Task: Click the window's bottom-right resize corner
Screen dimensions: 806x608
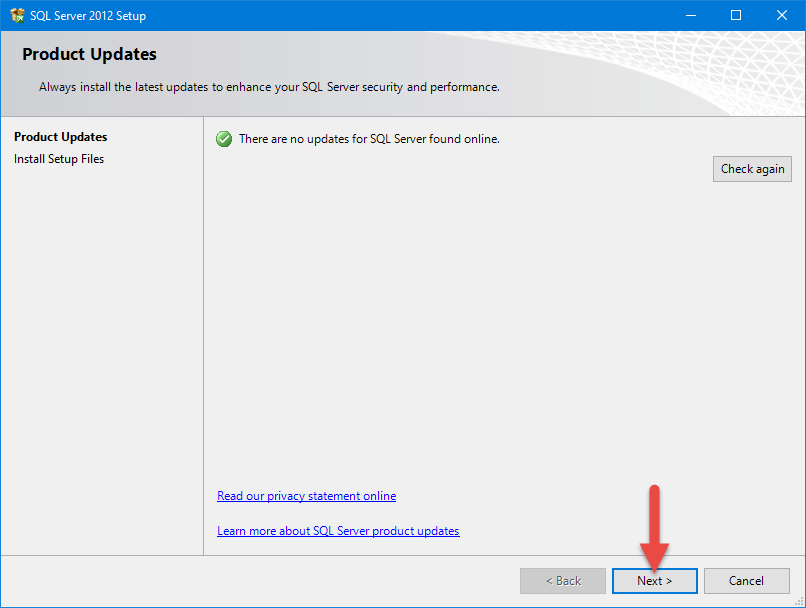Action: (x=800, y=602)
